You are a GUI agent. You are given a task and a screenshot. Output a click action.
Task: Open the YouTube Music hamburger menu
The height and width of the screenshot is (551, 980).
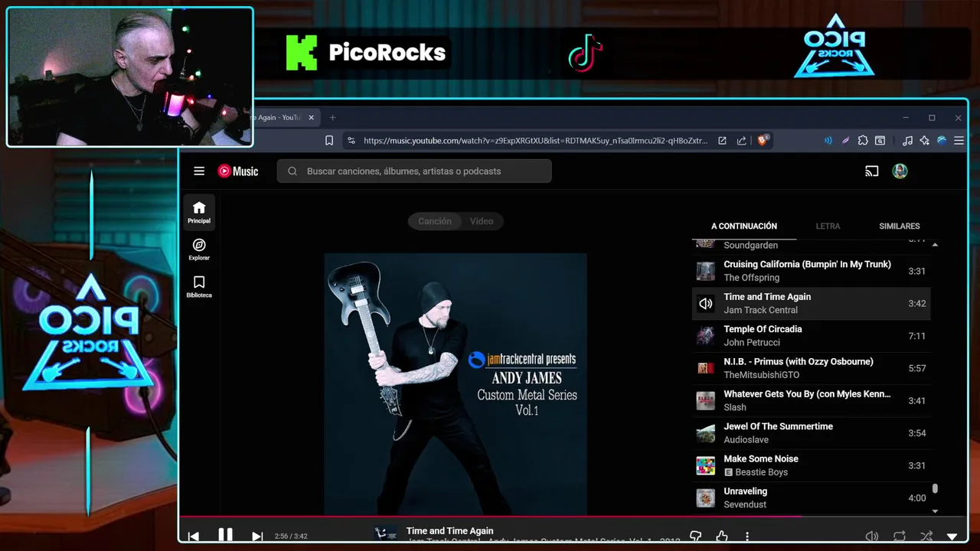click(x=199, y=171)
